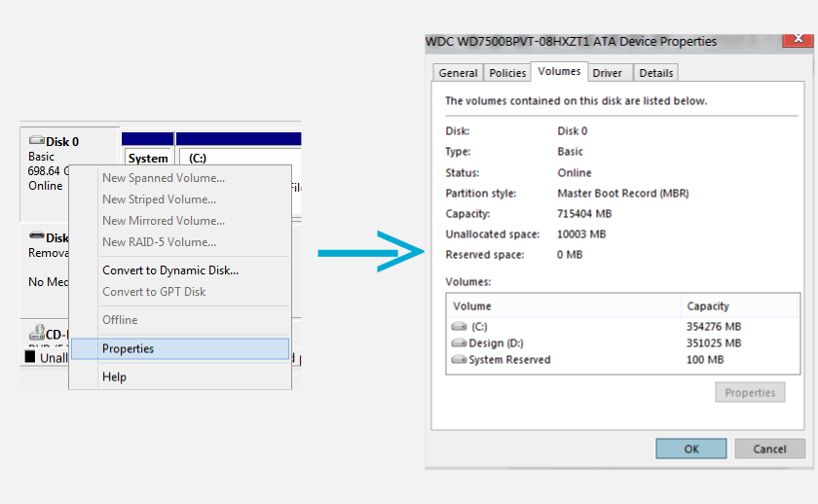Select the Design (D:) volume icon
The height and width of the screenshot is (504, 818).
460,343
